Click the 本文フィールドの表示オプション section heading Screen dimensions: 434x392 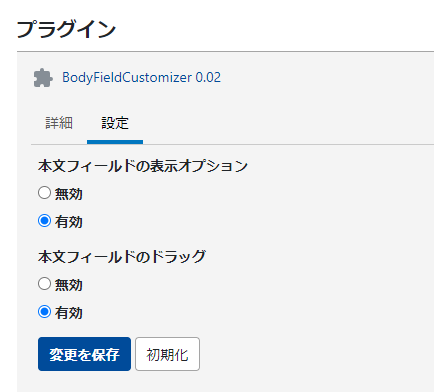click(x=143, y=166)
